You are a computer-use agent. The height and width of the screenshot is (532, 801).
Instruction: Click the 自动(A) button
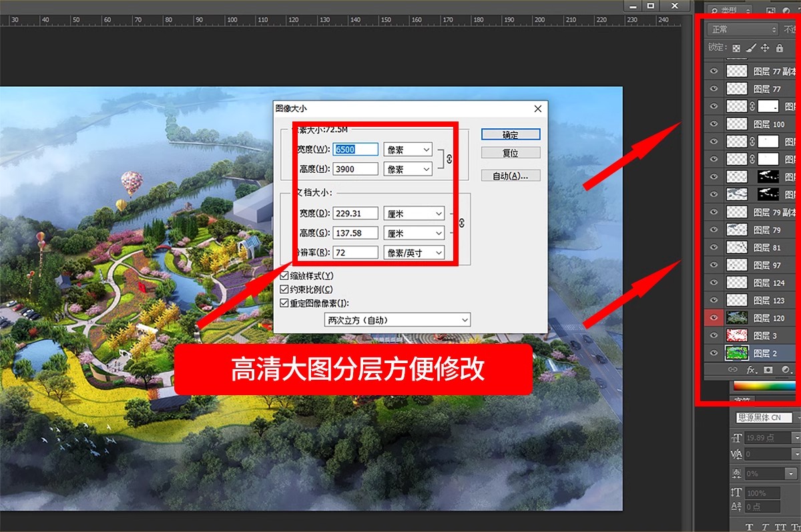[510, 175]
